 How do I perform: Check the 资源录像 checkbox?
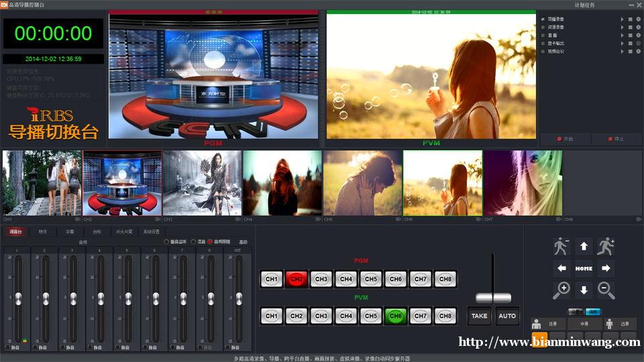click(543, 27)
